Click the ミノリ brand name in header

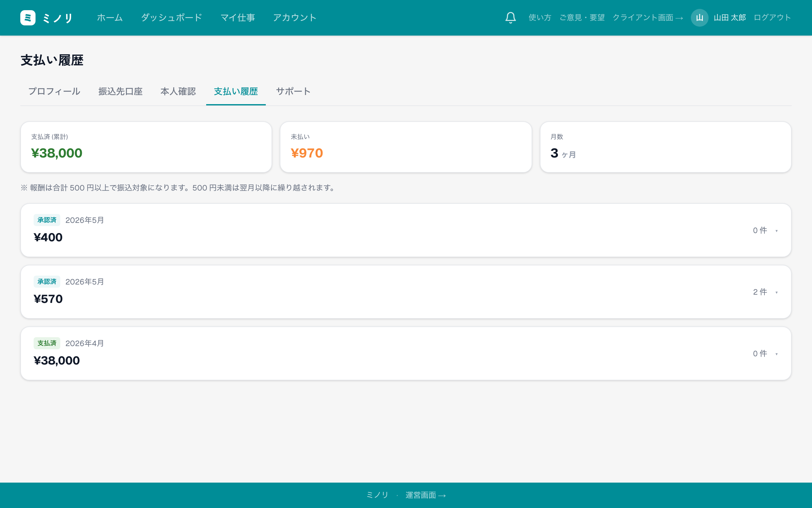coord(57,18)
